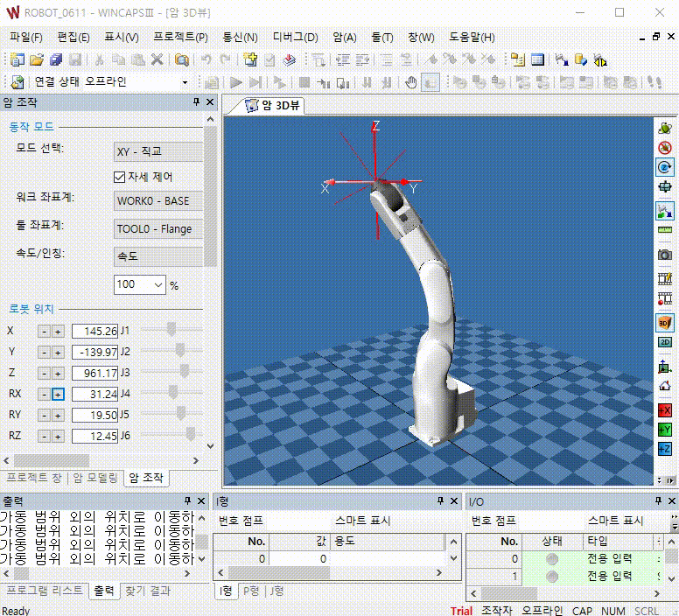
Task: Click the RY minus jog button
Action: (44, 415)
